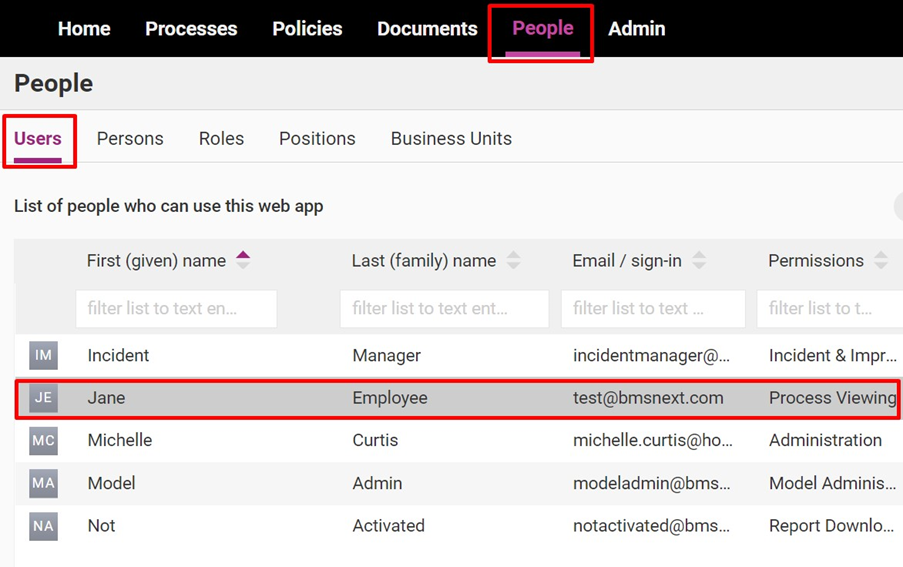Switch to the Roles tab
Image resolution: width=903 pixels, height=567 pixels.
(221, 139)
